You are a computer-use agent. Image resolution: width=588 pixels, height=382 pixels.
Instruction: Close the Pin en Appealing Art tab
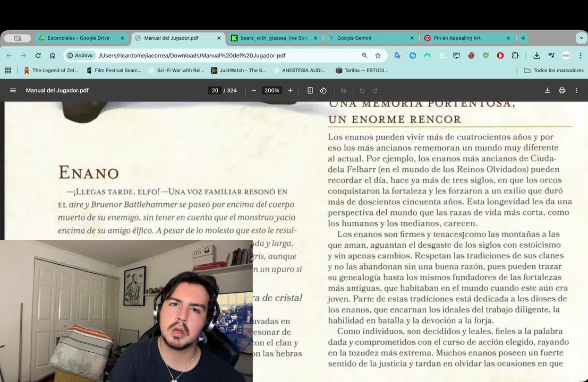pyautogui.click(x=508, y=38)
